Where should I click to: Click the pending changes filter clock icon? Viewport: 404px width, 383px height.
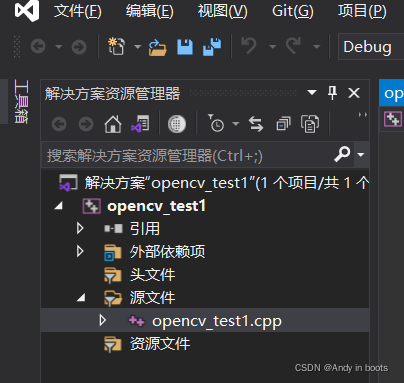pyautogui.click(x=216, y=124)
